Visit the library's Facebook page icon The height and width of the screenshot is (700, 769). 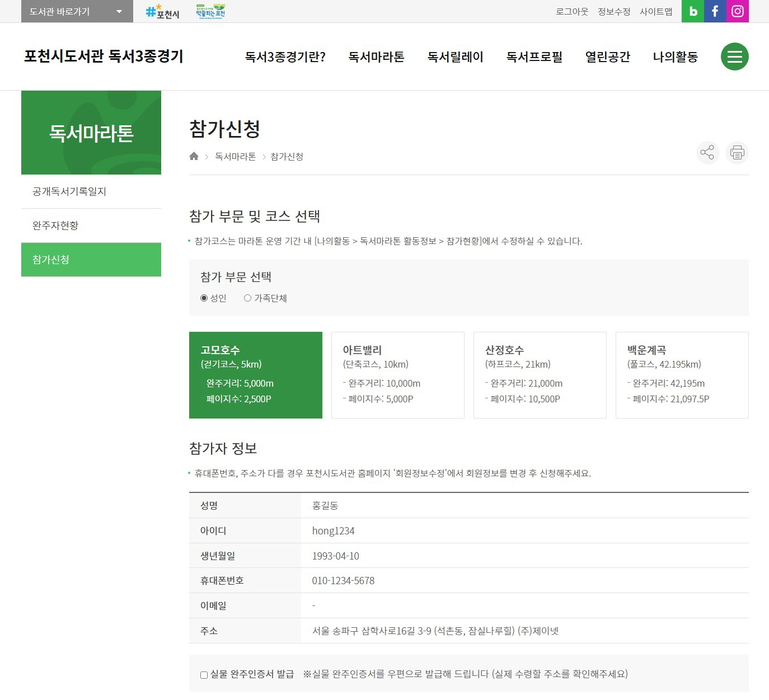pyautogui.click(x=715, y=11)
